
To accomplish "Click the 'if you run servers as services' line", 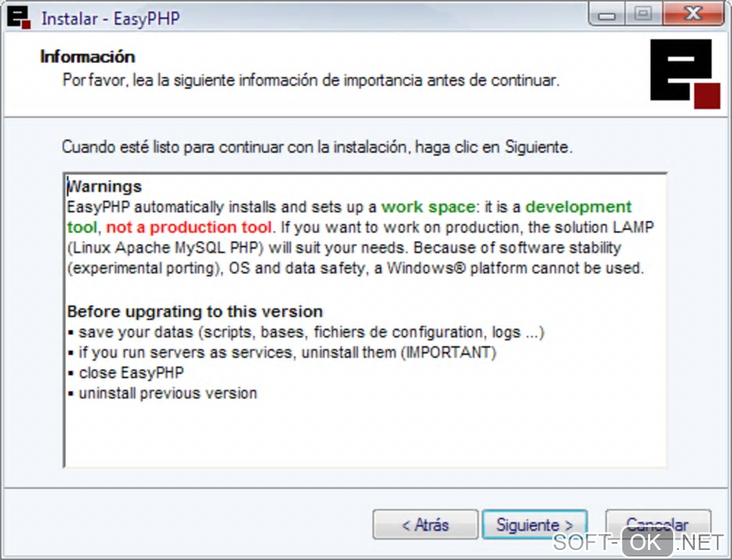I will (282, 352).
